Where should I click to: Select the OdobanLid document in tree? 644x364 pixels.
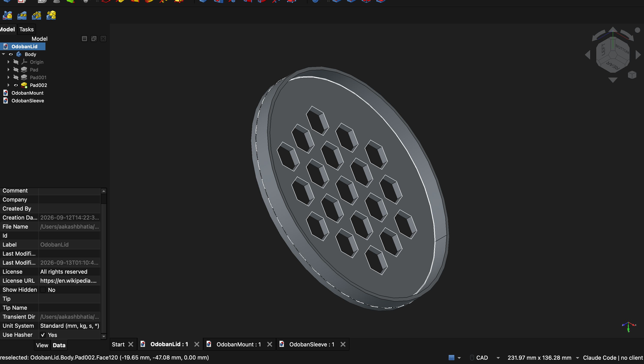24,47
